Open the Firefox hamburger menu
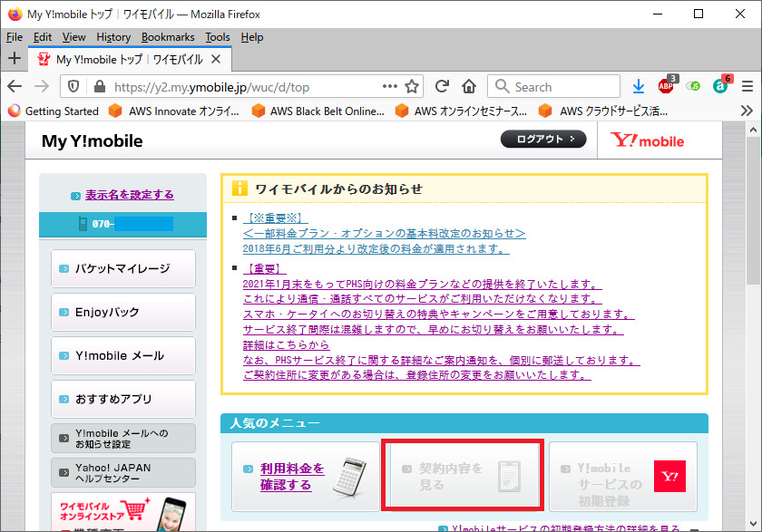Screen dimensions: 762x532 click(747, 87)
